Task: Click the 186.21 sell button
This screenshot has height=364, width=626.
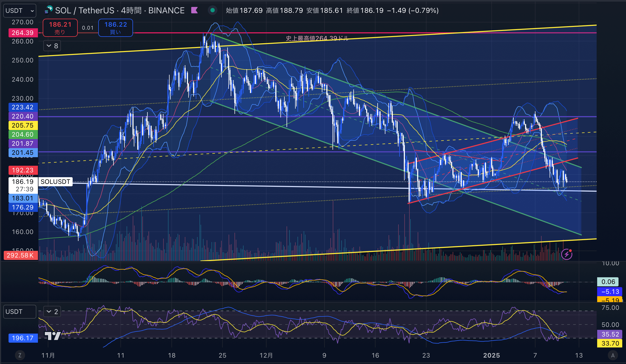Action: click(x=60, y=28)
